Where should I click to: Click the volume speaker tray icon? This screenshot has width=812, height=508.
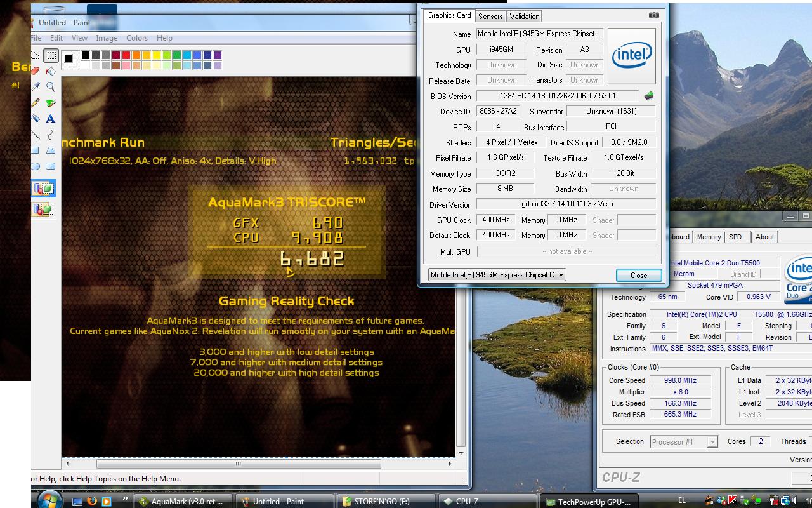[794, 500]
